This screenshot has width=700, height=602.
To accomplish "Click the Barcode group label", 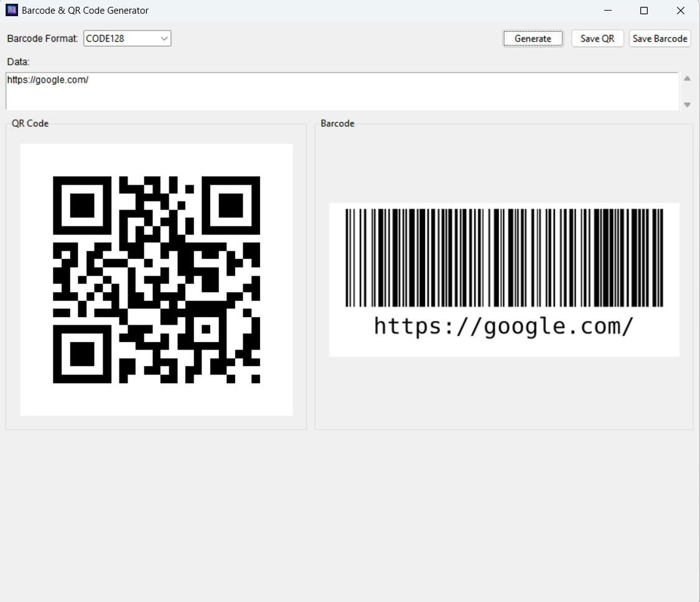I will pos(337,123).
